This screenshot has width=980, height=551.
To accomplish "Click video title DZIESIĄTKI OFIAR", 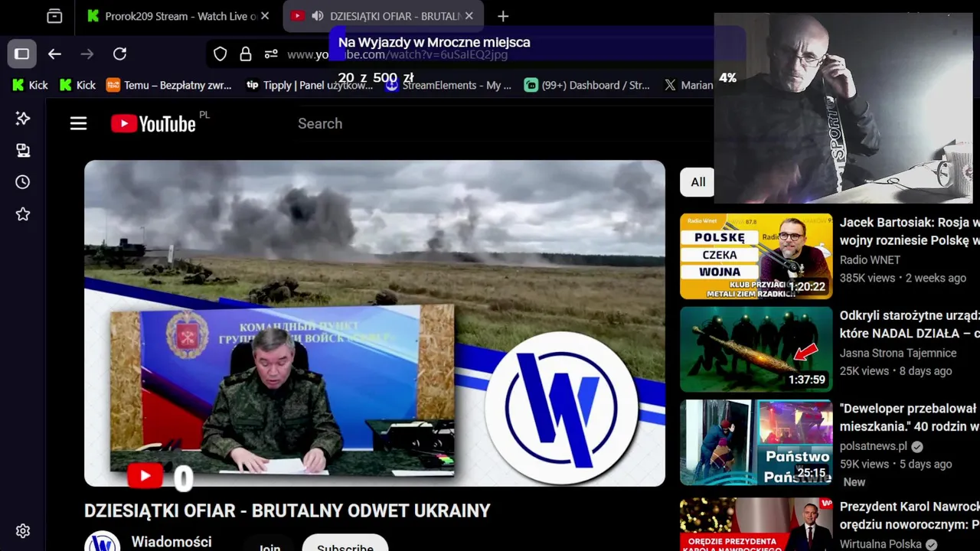I will point(287,510).
